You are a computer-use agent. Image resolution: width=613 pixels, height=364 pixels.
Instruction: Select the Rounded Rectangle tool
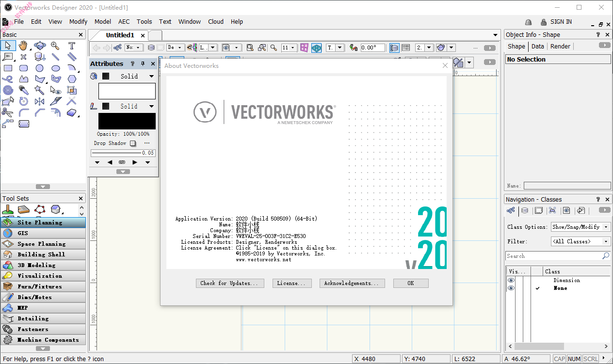pos(23,68)
